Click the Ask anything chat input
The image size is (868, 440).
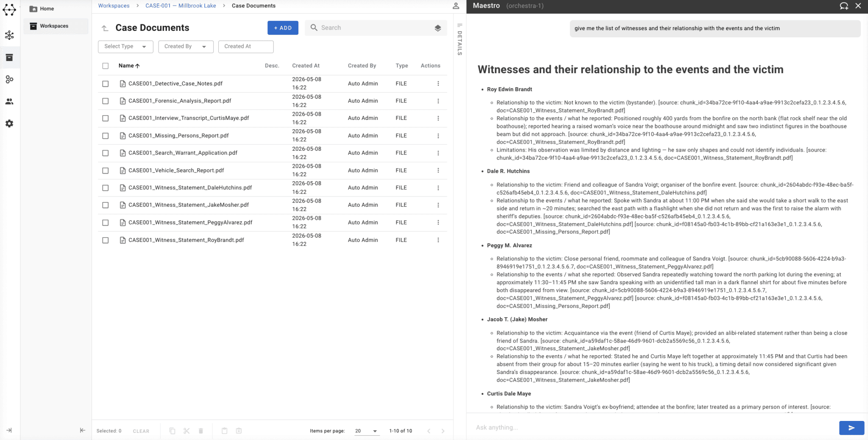(653, 428)
